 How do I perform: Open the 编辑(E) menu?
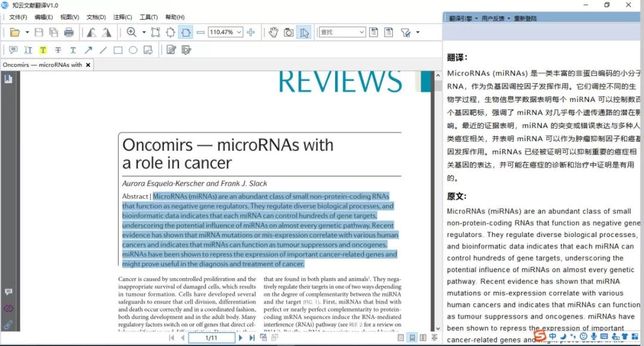pos(44,17)
